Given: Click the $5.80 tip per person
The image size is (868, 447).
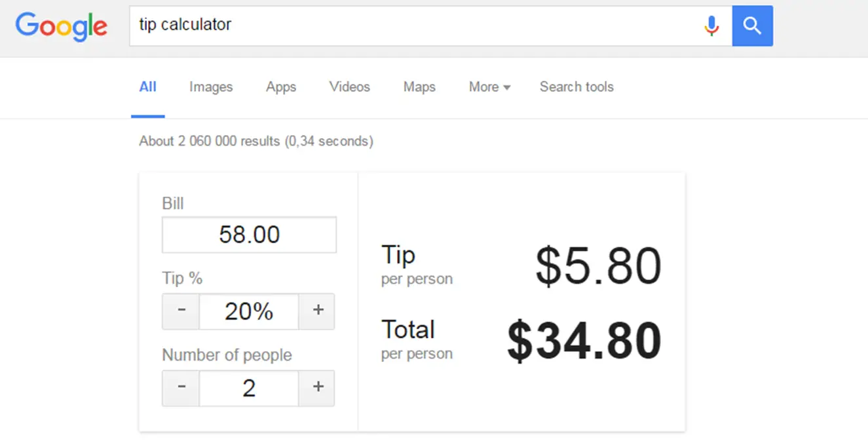Looking at the screenshot, I should tap(598, 266).
